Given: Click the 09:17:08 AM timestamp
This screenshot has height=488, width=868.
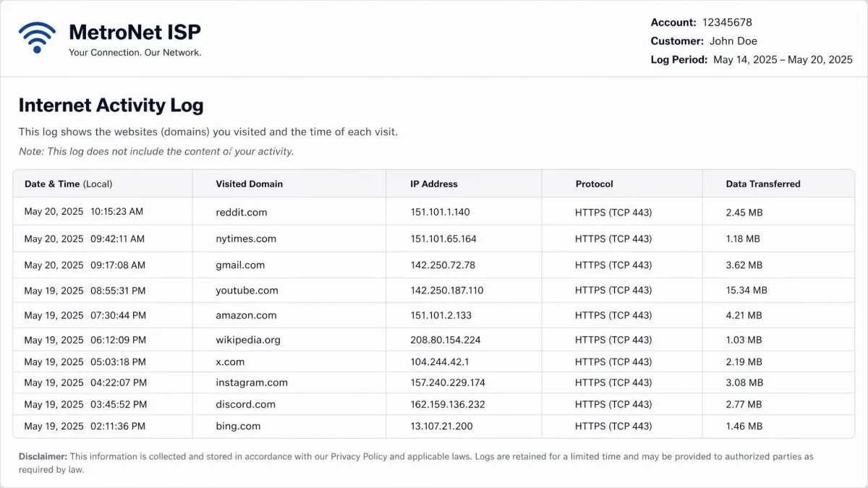Looking at the screenshot, I should click(x=117, y=265).
